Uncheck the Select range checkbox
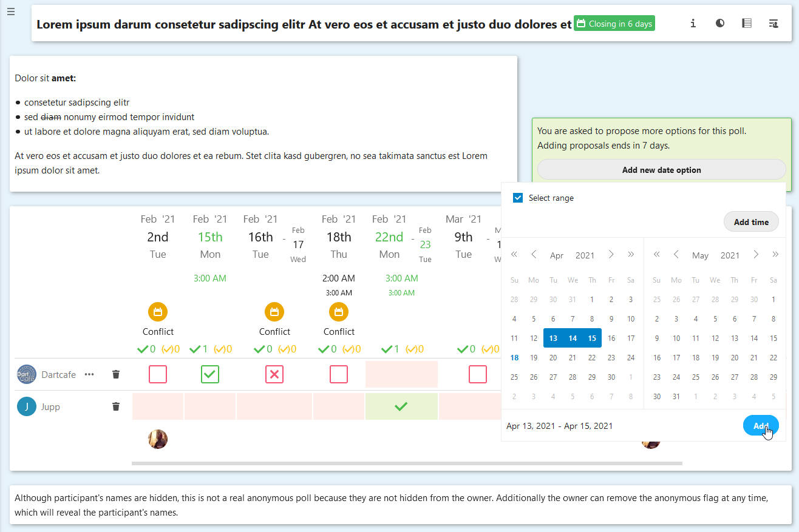The image size is (799, 532). tap(518, 198)
